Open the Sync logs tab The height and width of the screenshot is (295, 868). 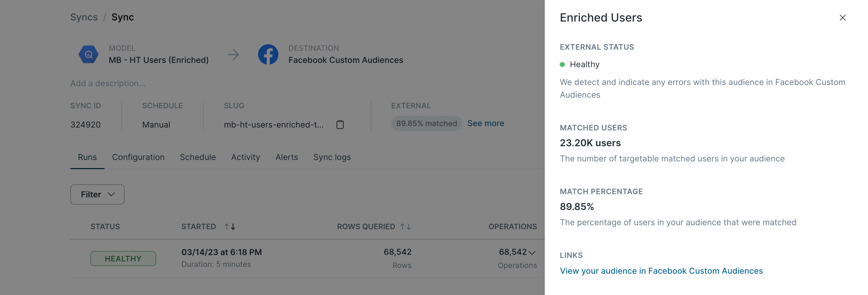click(332, 157)
